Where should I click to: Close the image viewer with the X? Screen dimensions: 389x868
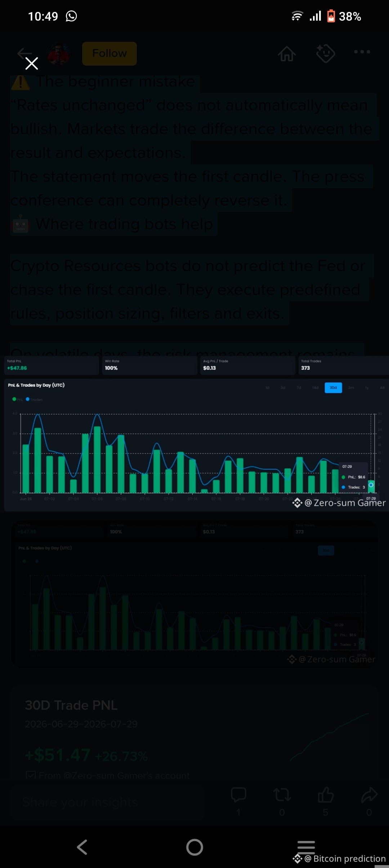click(x=32, y=63)
